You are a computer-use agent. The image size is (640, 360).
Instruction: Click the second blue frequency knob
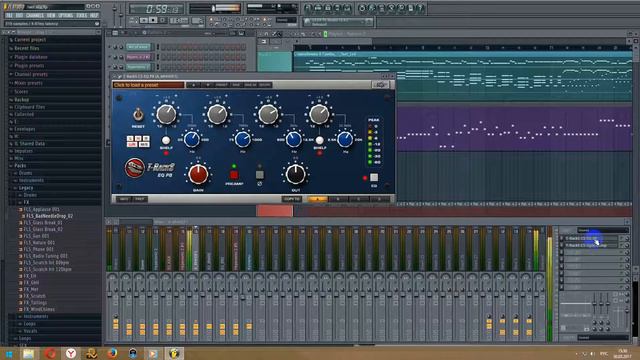(242, 140)
